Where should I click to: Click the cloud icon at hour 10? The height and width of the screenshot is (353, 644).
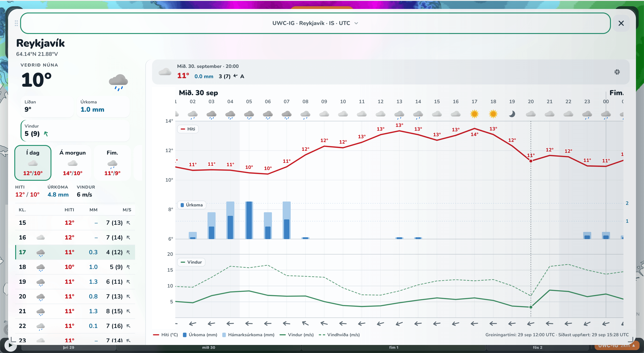tap(343, 114)
